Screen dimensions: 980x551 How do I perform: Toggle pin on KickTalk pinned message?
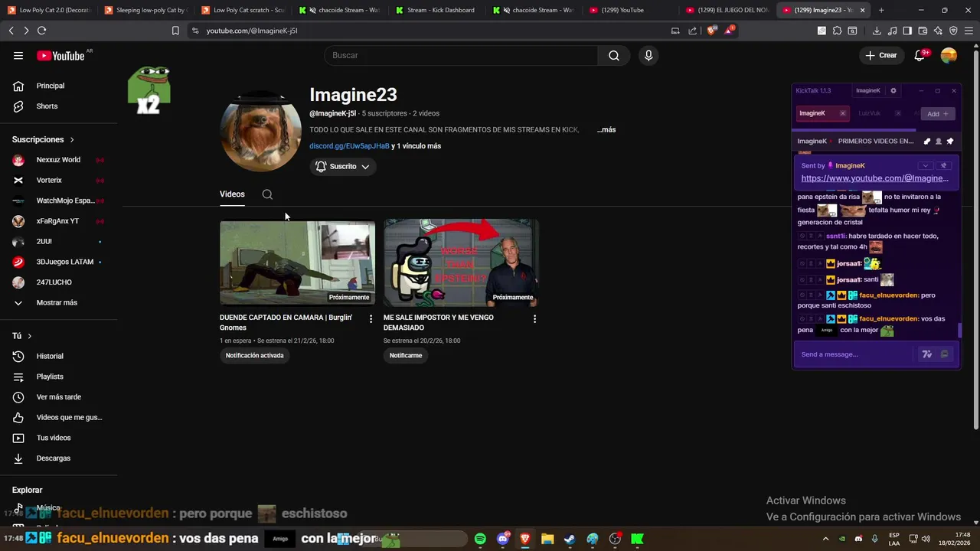pos(943,165)
